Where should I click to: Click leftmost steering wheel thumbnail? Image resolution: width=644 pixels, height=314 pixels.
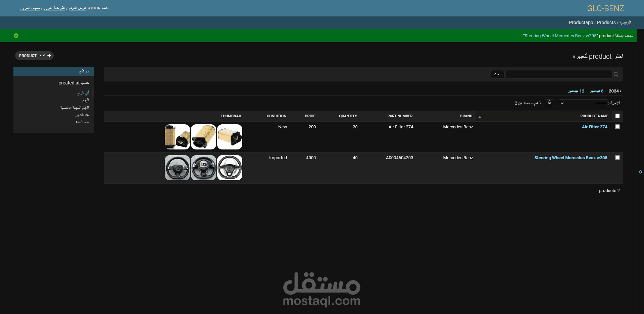[177, 168]
